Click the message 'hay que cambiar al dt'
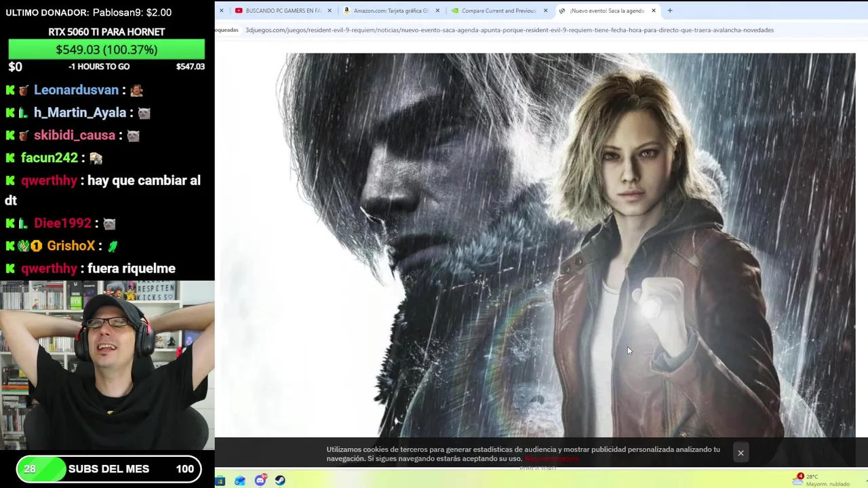This screenshot has width=868, height=488. point(104,190)
